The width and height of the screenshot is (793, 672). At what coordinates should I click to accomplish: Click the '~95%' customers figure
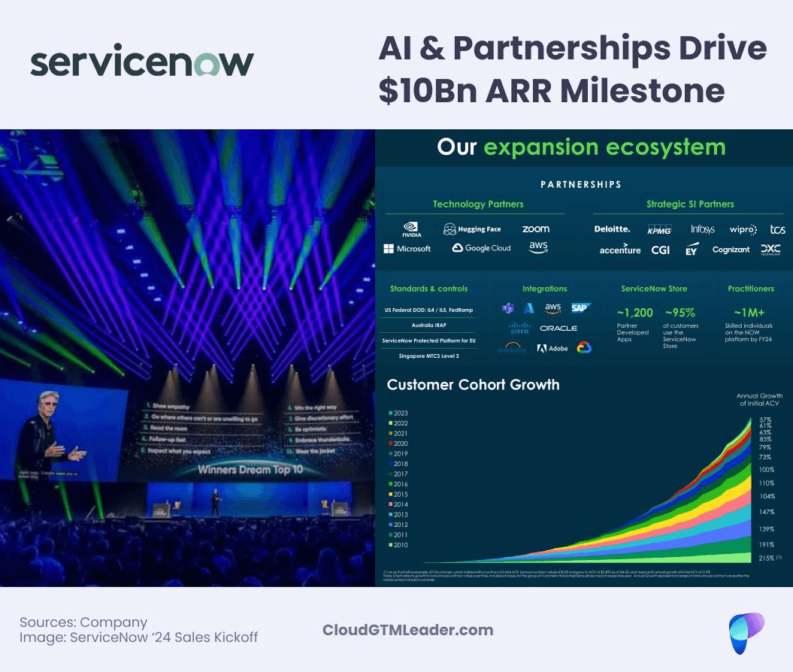(x=679, y=313)
